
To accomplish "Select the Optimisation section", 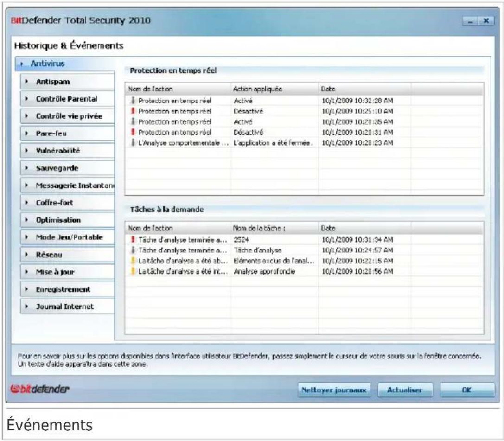I will (68, 220).
